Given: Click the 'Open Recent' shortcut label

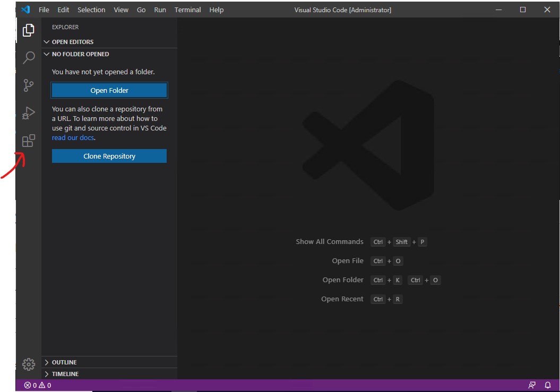Looking at the screenshot, I should click(x=342, y=299).
